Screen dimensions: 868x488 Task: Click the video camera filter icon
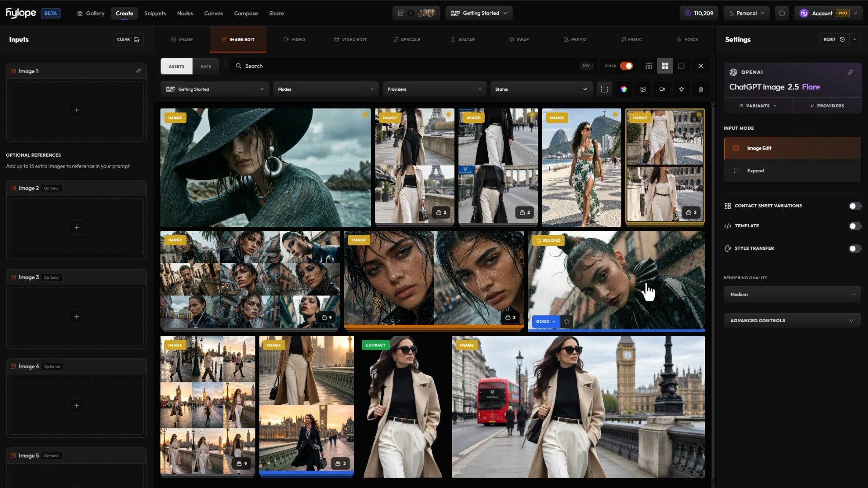coord(662,89)
